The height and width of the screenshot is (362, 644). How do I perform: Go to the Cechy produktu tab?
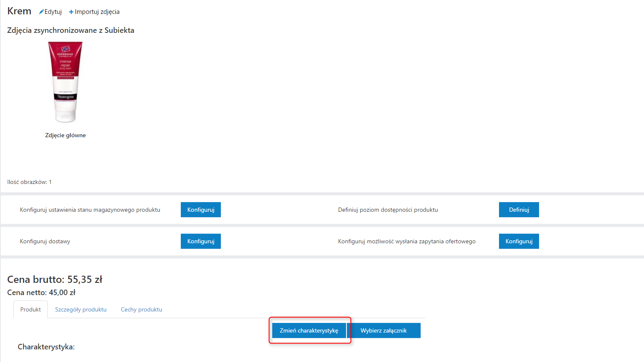tap(141, 309)
